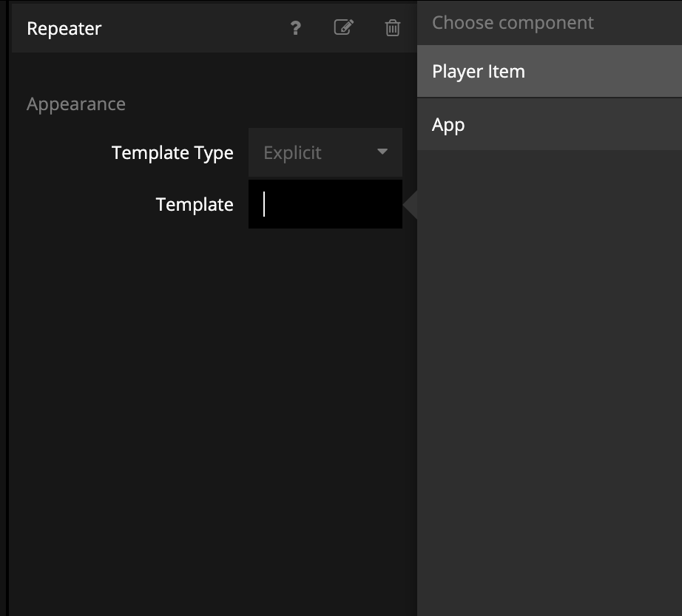Viewport: 682px width, 616px height.
Task: Click blank panel area below Template field
Action: click(x=215, y=407)
